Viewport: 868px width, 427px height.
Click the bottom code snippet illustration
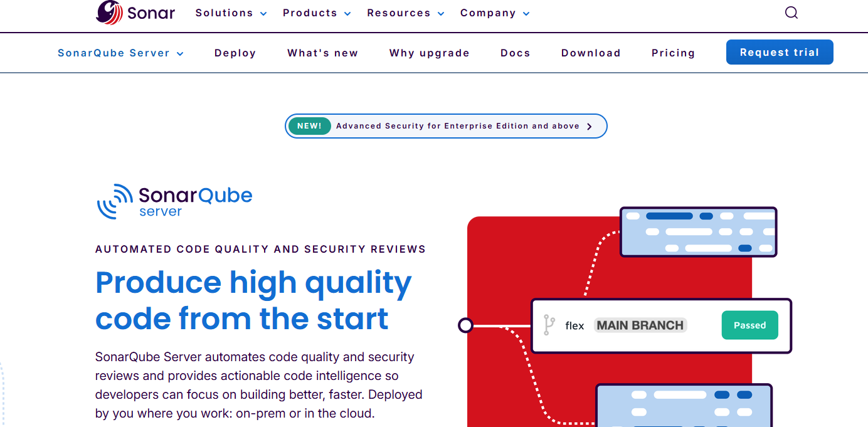pos(684,405)
